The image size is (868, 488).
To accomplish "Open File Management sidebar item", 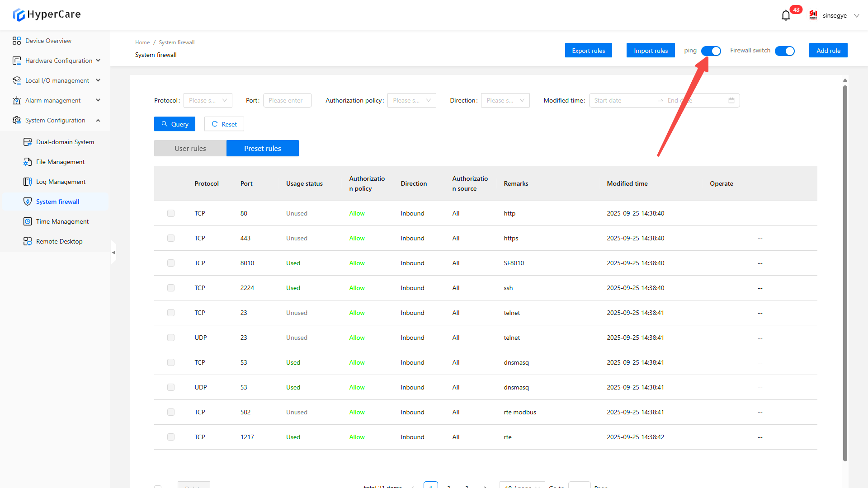I will click(60, 162).
